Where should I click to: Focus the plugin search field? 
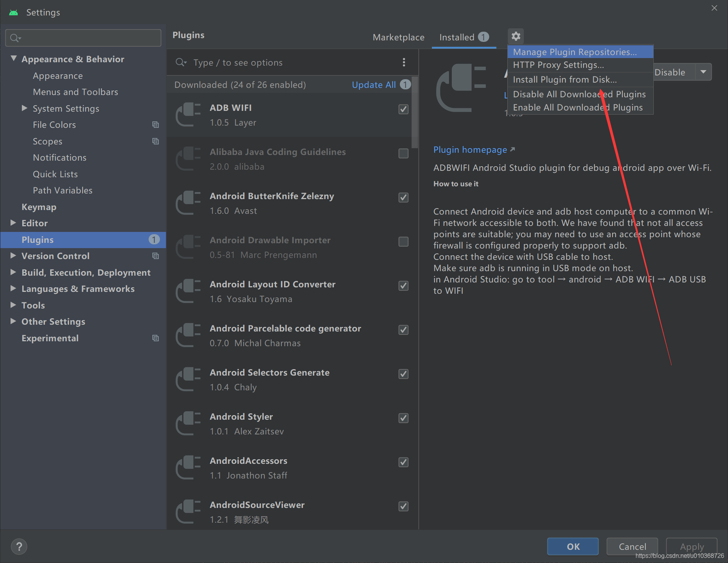point(287,63)
